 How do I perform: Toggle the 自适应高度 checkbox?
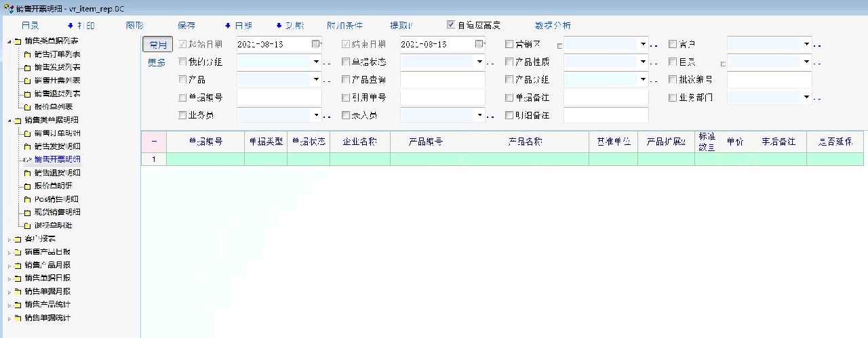451,25
